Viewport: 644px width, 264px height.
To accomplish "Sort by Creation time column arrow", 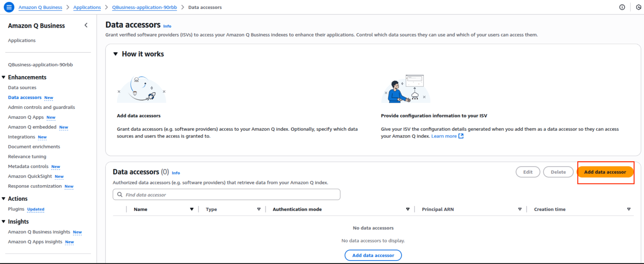I will (x=629, y=209).
